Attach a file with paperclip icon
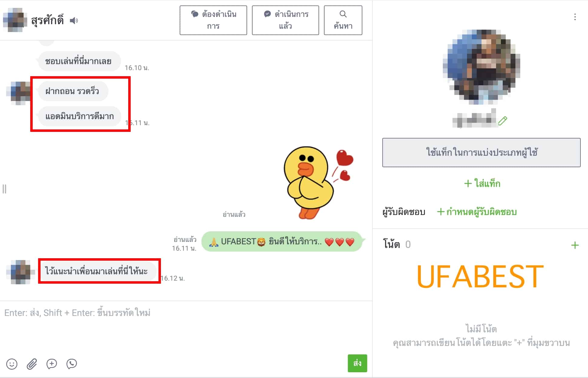Image resolution: width=588 pixels, height=378 pixels. pyautogui.click(x=32, y=364)
